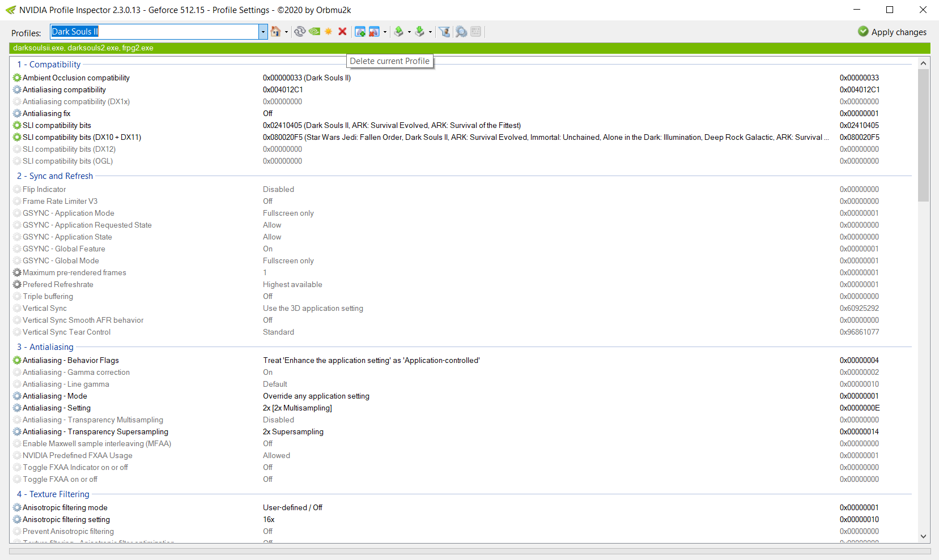The width and height of the screenshot is (939, 560).
Task: Click the gear icon beside SLI compatibility bits
Action: point(17,125)
